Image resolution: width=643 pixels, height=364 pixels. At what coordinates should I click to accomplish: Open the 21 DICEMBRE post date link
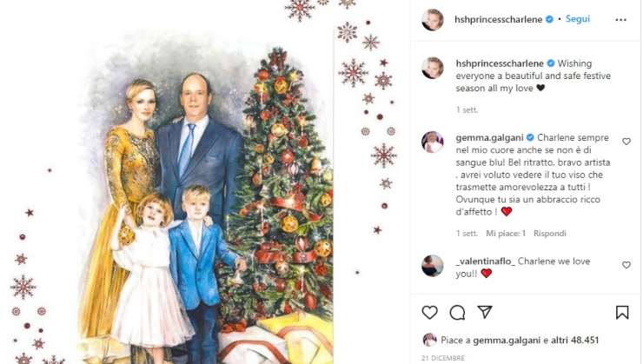click(x=443, y=358)
